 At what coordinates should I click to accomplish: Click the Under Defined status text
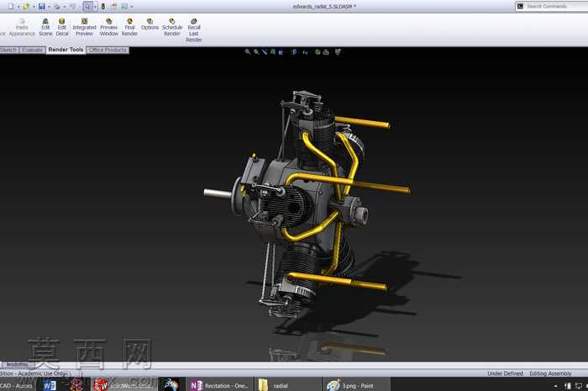(x=505, y=373)
